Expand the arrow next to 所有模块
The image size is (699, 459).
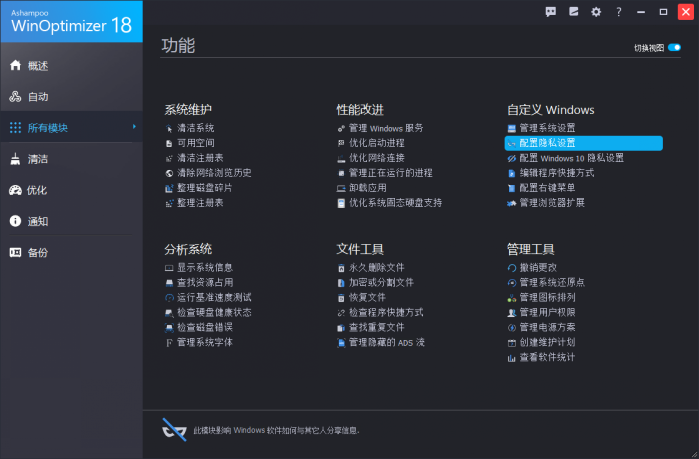tap(134, 127)
